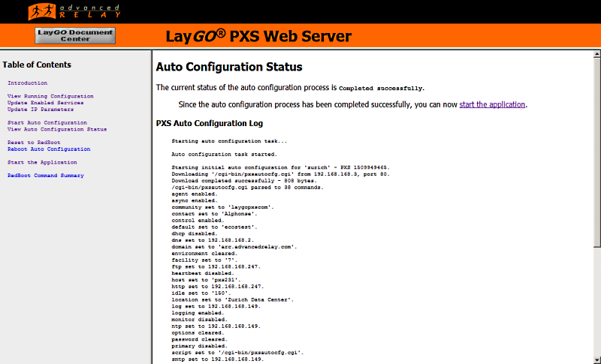Open the Introduction link

coord(28,83)
